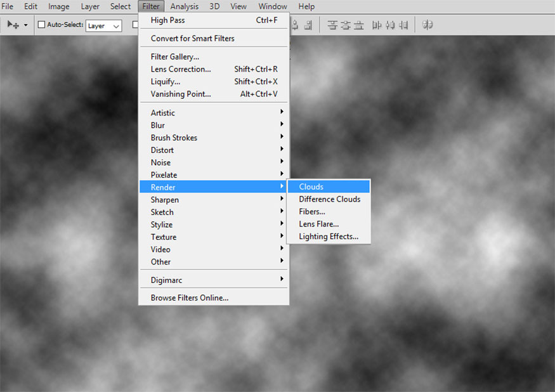Open the Vanishing Point filter
This screenshot has width=555, height=392.
[214, 94]
